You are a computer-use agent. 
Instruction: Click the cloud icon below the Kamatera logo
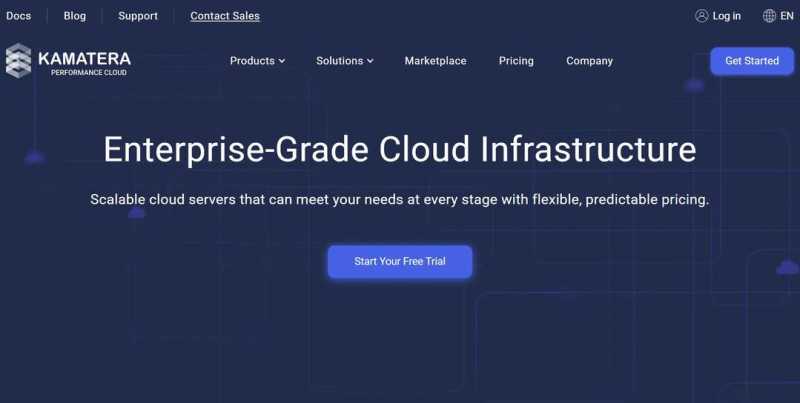coord(35,157)
